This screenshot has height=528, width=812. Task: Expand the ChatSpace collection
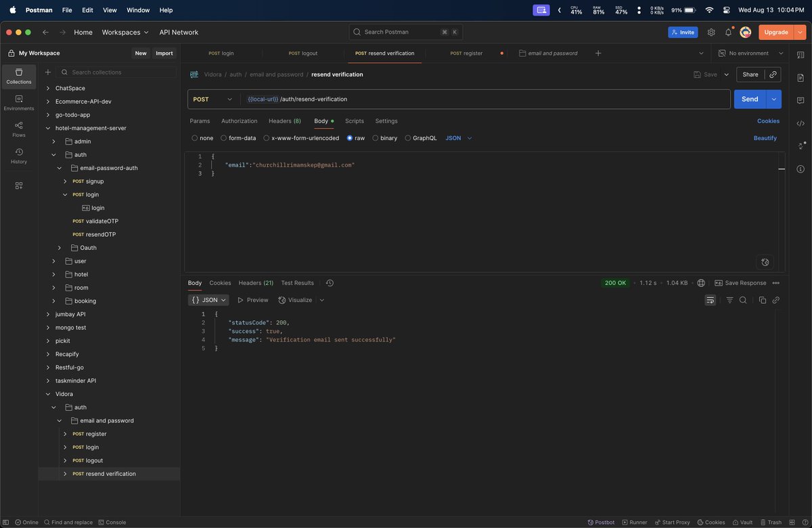(x=47, y=88)
